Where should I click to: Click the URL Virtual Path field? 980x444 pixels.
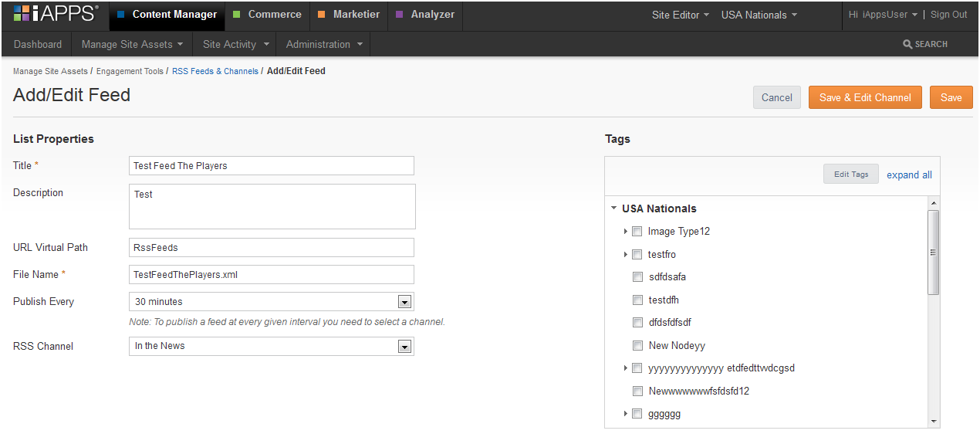click(272, 247)
